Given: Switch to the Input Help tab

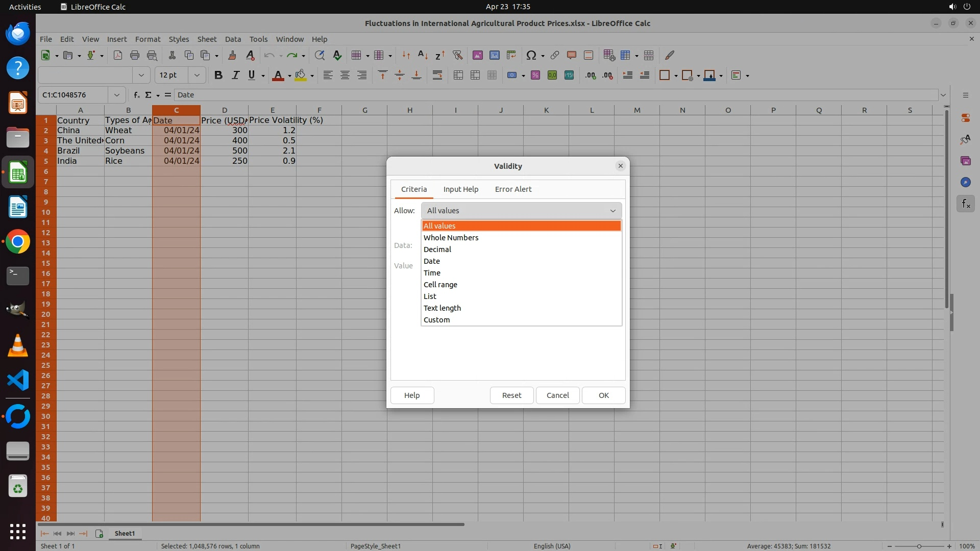Looking at the screenshot, I should point(460,189).
